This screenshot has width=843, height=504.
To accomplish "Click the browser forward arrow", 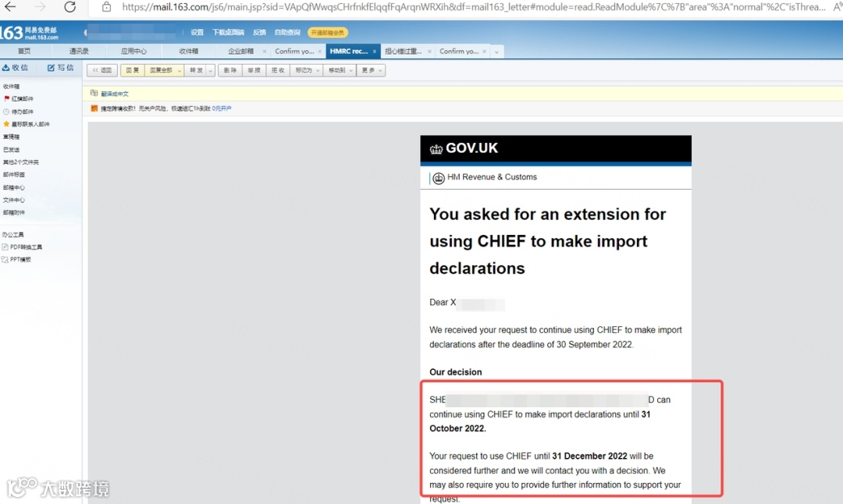I will (40, 7).
